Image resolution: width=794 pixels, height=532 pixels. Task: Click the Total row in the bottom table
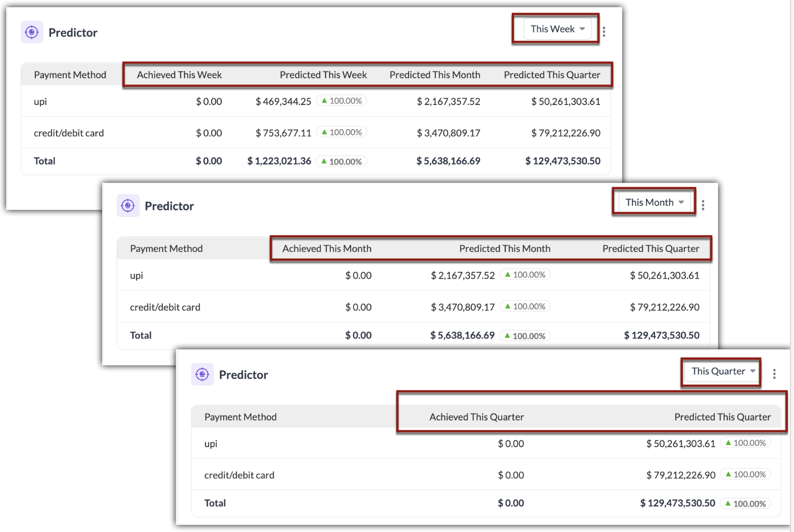486,503
